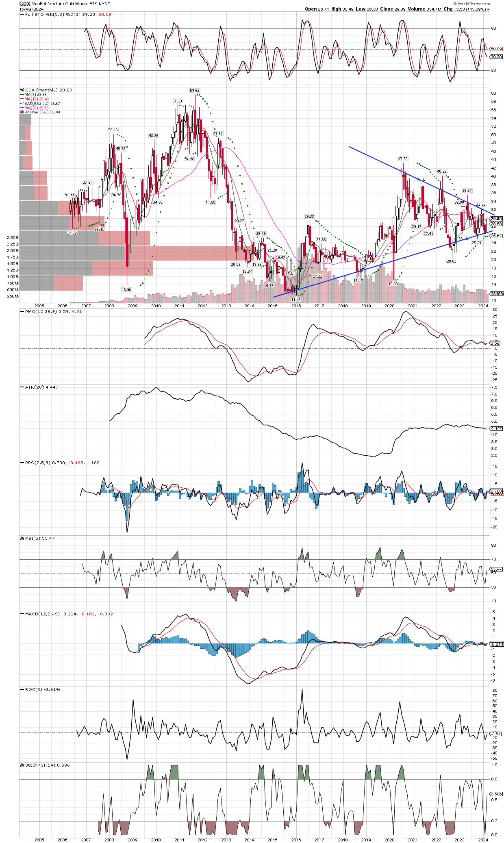Click the 35.67 price label

[467, 191]
